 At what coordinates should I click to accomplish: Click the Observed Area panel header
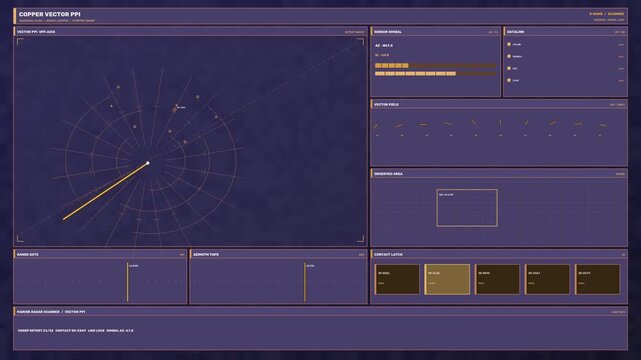click(499, 174)
